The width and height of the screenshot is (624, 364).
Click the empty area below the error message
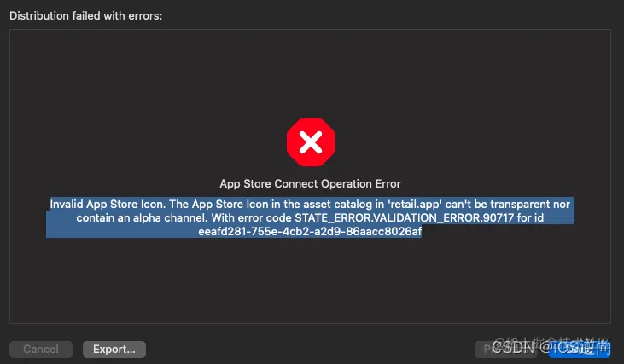tap(311, 280)
